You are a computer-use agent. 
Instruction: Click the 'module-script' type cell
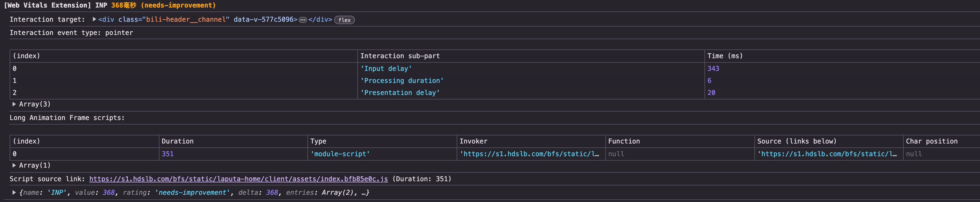pyautogui.click(x=340, y=154)
